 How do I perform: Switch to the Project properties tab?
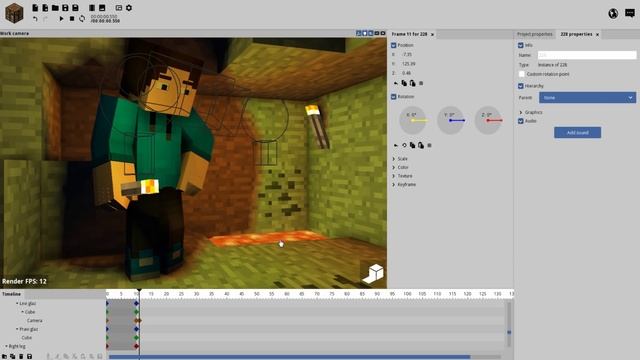tap(534, 34)
